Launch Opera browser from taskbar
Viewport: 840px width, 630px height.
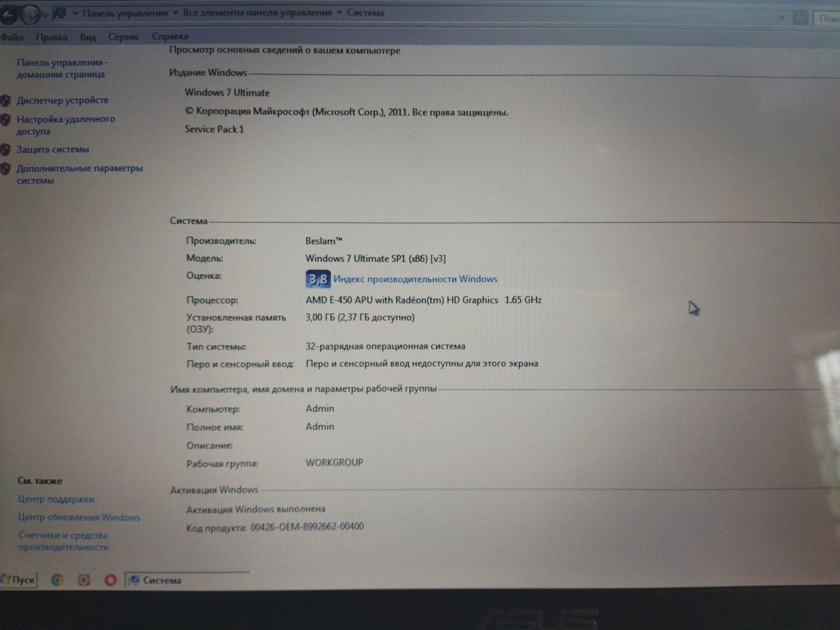point(110,580)
